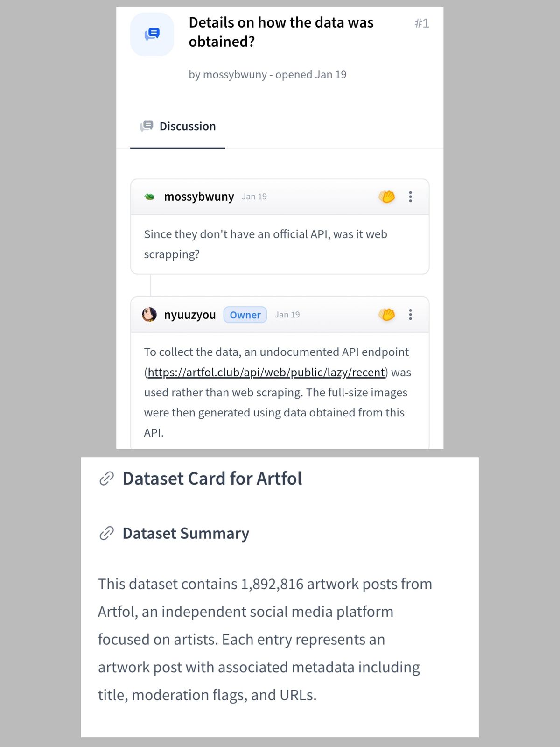React with clap emoji on nyuuzyou's reply
The height and width of the screenshot is (747, 560).
[387, 315]
